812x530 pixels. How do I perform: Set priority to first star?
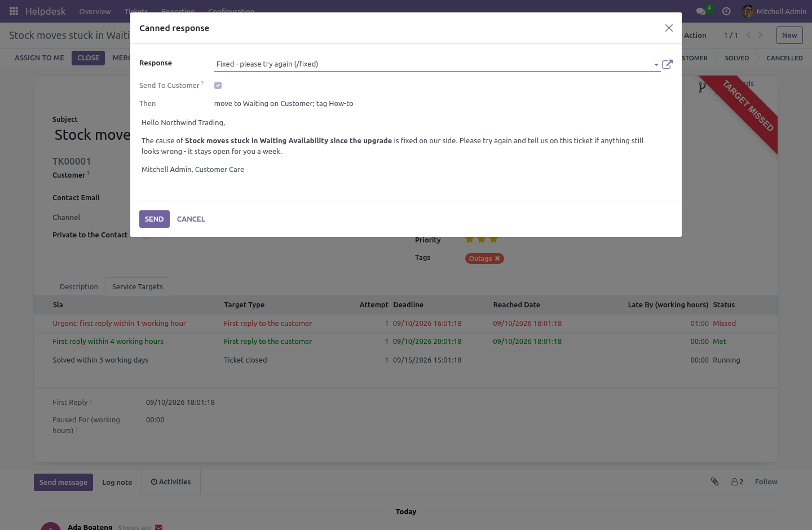[469, 240]
